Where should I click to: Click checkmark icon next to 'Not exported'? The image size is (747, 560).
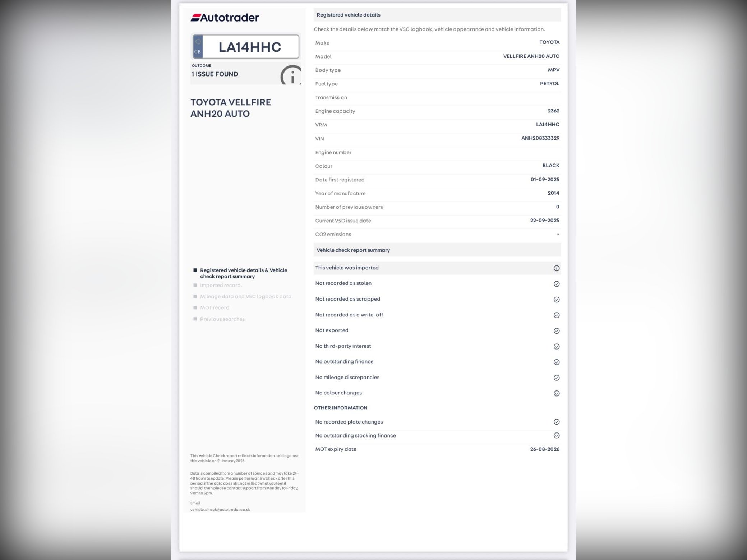556,331
